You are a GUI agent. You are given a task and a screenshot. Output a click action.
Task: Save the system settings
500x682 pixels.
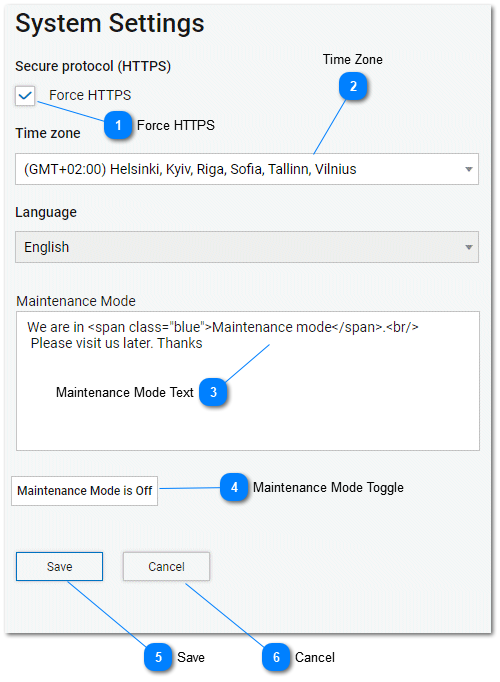pyautogui.click(x=60, y=566)
